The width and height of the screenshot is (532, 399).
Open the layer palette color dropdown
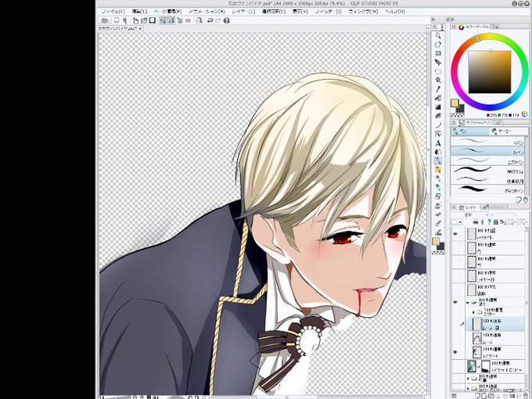point(457,222)
